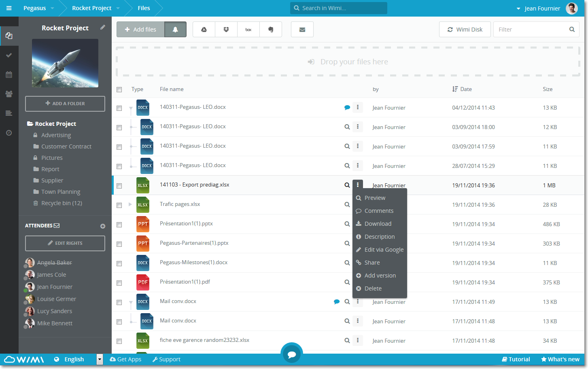Collapse versions of the 04/12/2014 docx file
The width and height of the screenshot is (588, 369).
pyautogui.click(x=130, y=108)
